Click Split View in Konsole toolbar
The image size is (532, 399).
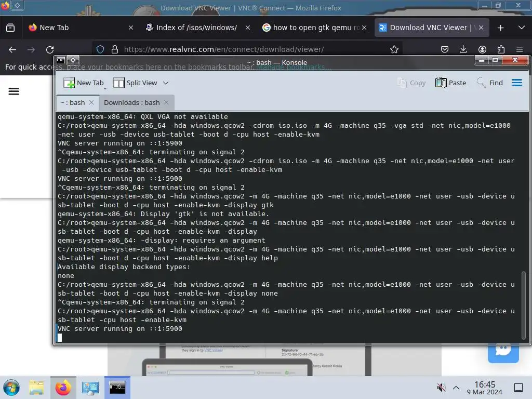pos(135,83)
